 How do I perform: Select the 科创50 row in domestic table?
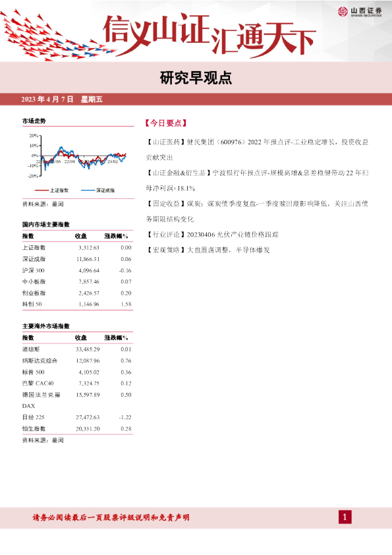click(77, 304)
